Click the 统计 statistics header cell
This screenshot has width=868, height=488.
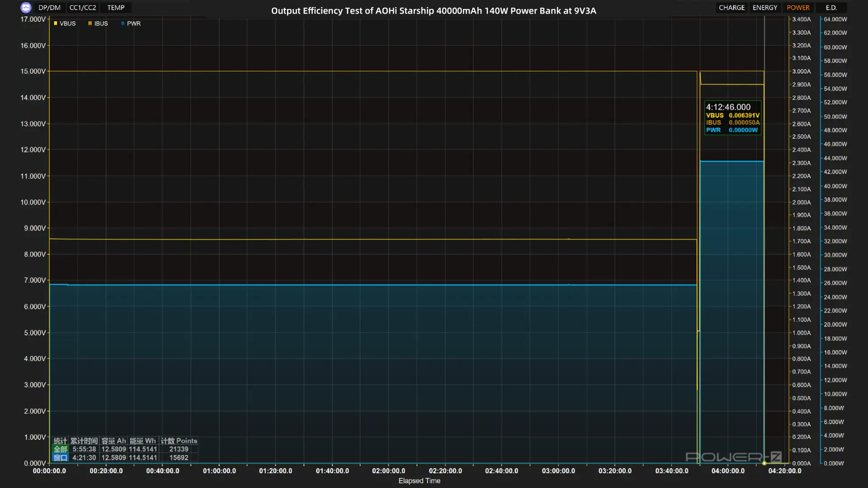[60, 441]
